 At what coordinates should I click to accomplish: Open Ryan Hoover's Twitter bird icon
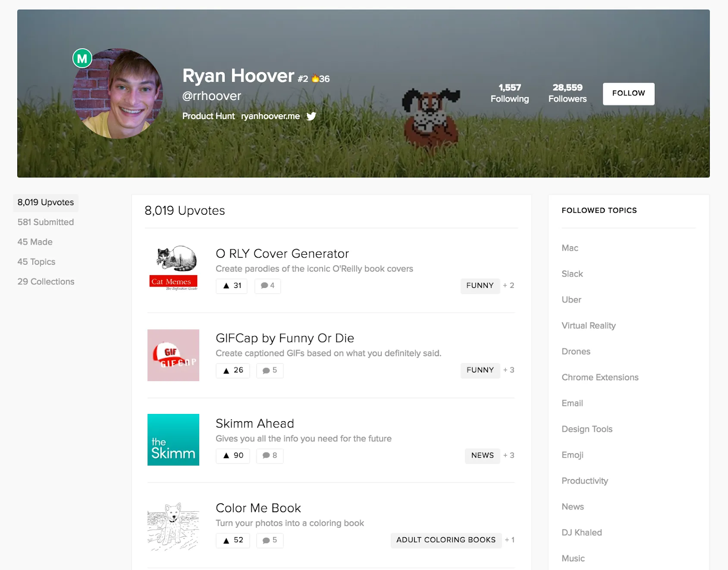click(311, 116)
